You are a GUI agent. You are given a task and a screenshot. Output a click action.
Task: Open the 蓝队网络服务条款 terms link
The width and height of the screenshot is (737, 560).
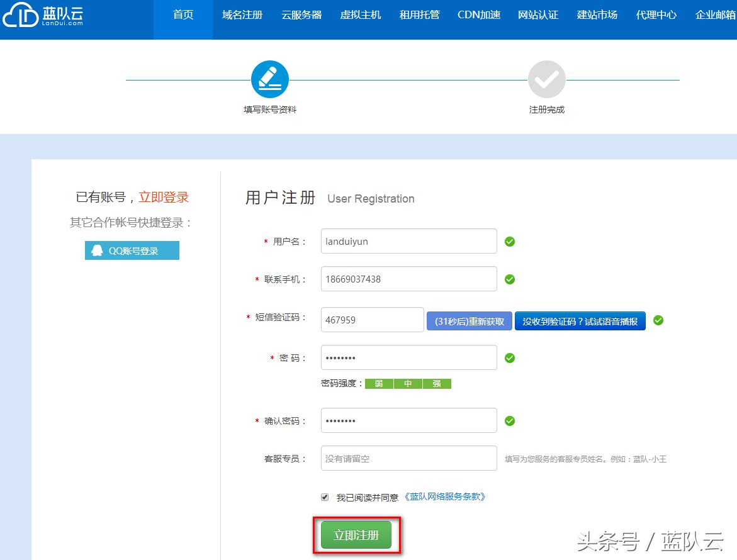pyautogui.click(x=446, y=496)
